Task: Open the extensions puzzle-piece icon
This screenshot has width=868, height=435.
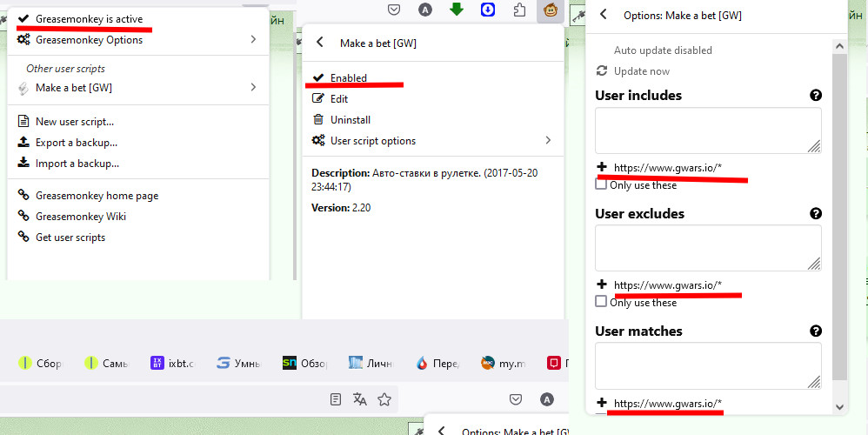Action: coord(519,10)
